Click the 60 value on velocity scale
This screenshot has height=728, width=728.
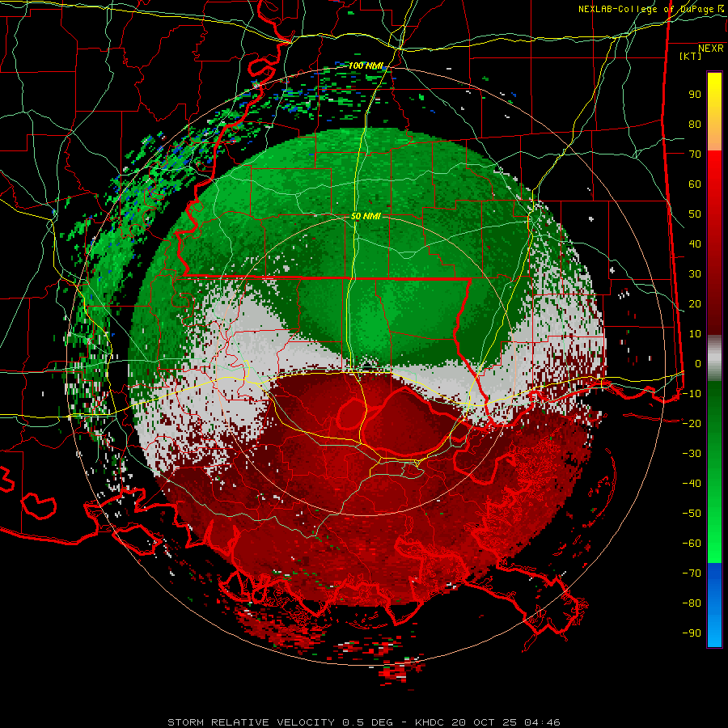(695, 184)
